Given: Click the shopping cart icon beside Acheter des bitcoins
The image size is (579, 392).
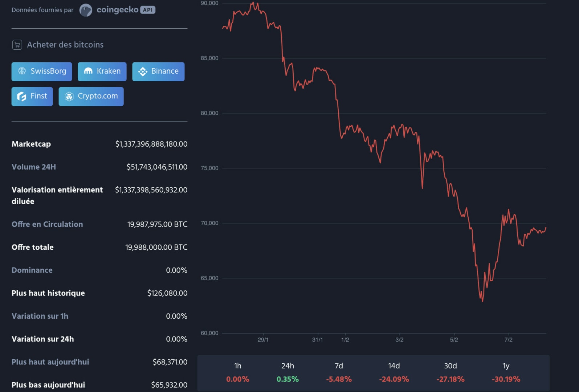Looking at the screenshot, I should (x=17, y=45).
